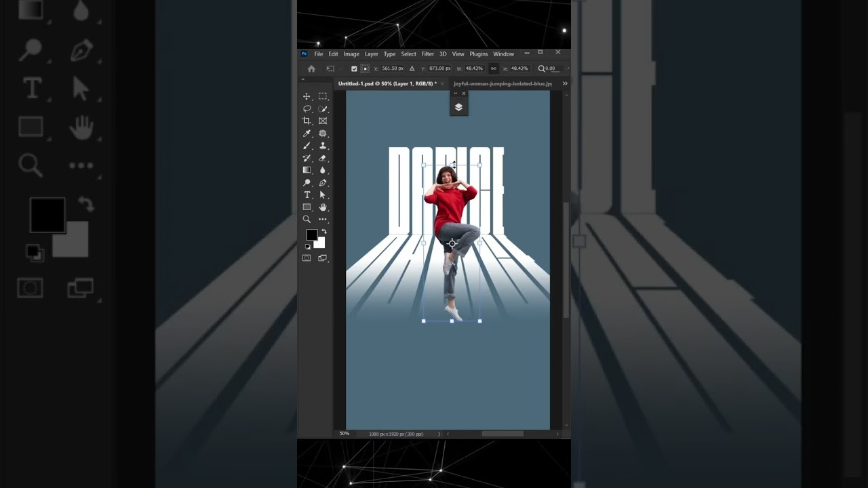Open the Image menu
Image resolution: width=868 pixels, height=488 pixels.
pyautogui.click(x=351, y=54)
